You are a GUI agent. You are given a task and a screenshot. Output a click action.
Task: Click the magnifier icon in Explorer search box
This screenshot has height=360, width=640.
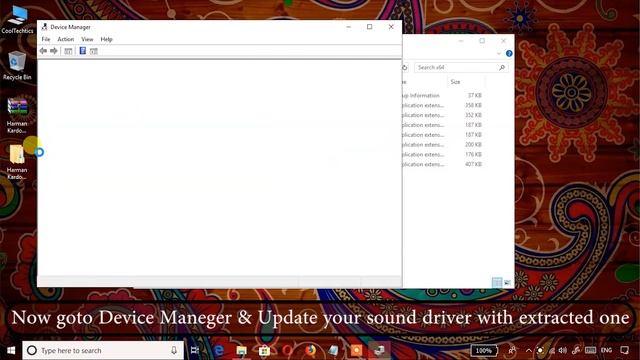click(x=502, y=67)
